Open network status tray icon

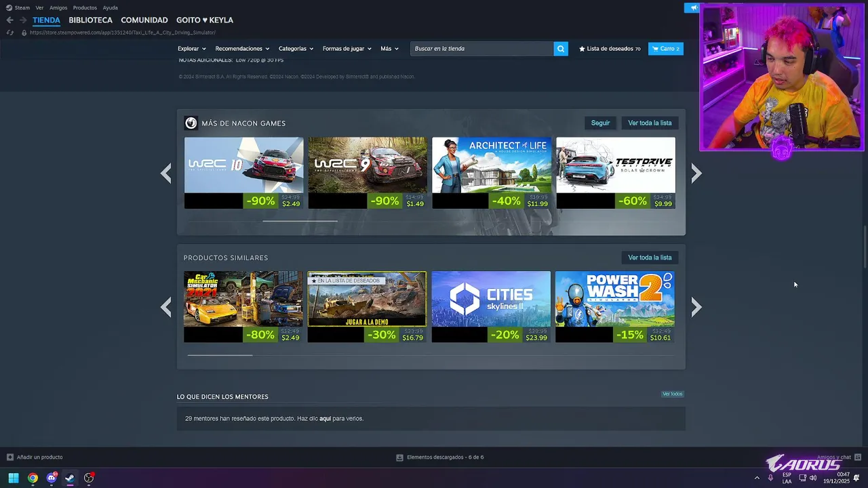click(803, 478)
